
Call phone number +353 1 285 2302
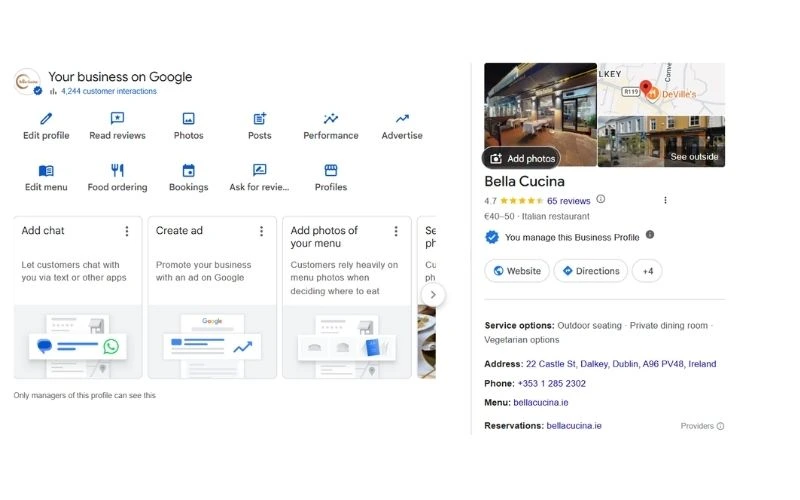[x=552, y=383]
